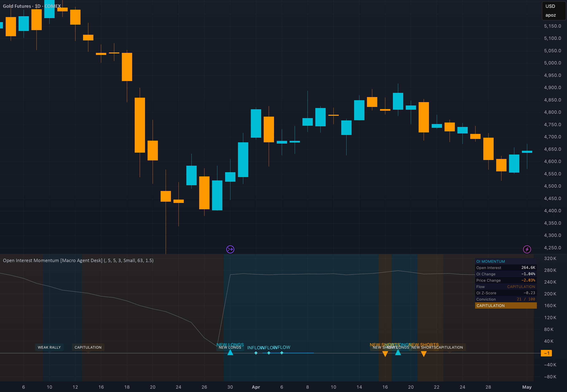Click the Flow row label in table
567x392 pixels.
pyautogui.click(x=480, y=287)
